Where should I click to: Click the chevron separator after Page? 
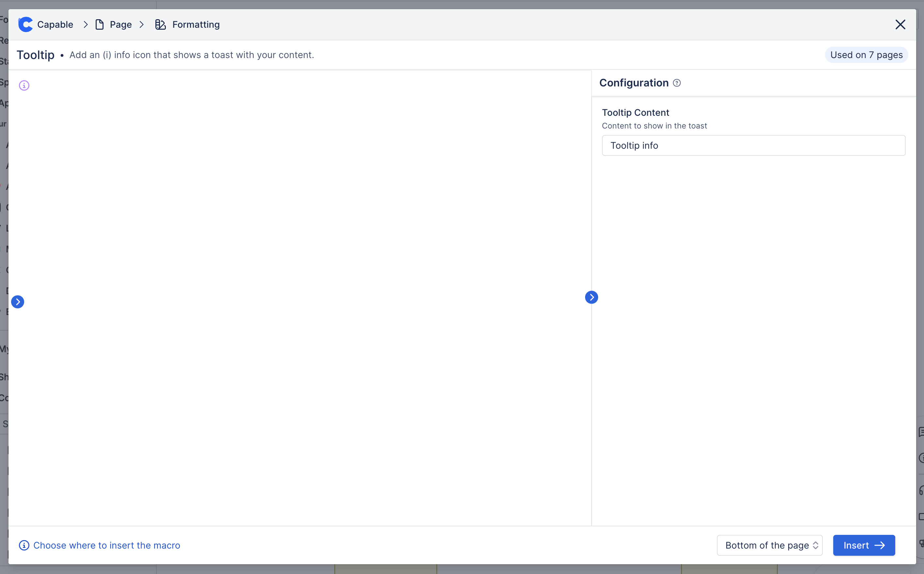point(142,25)
